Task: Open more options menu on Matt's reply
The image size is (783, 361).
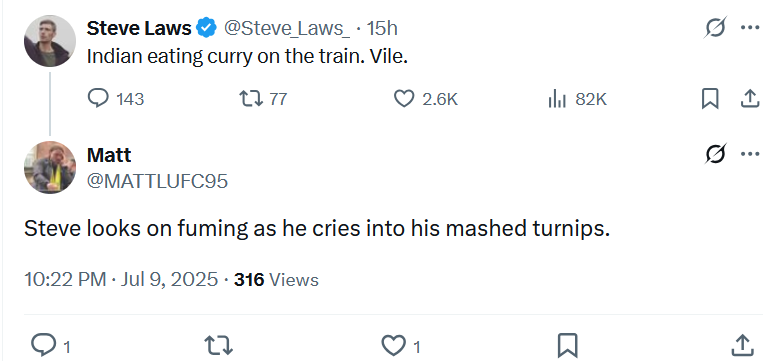Action: [x=750, y=154]
